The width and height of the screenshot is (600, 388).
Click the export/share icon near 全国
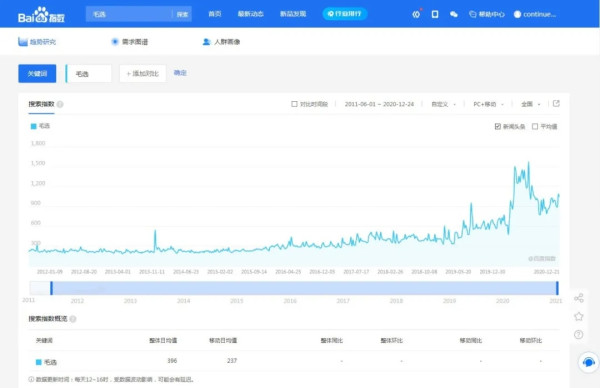click(x=556, y=103)
